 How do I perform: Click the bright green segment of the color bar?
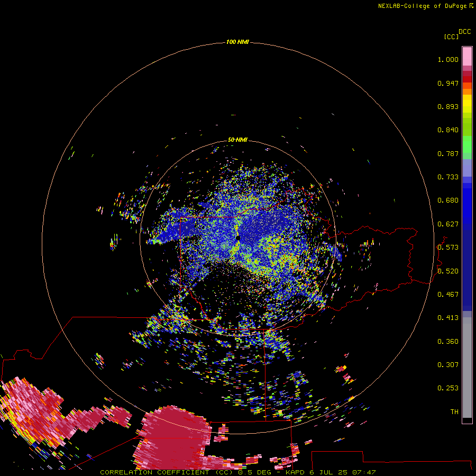point(467,144)
